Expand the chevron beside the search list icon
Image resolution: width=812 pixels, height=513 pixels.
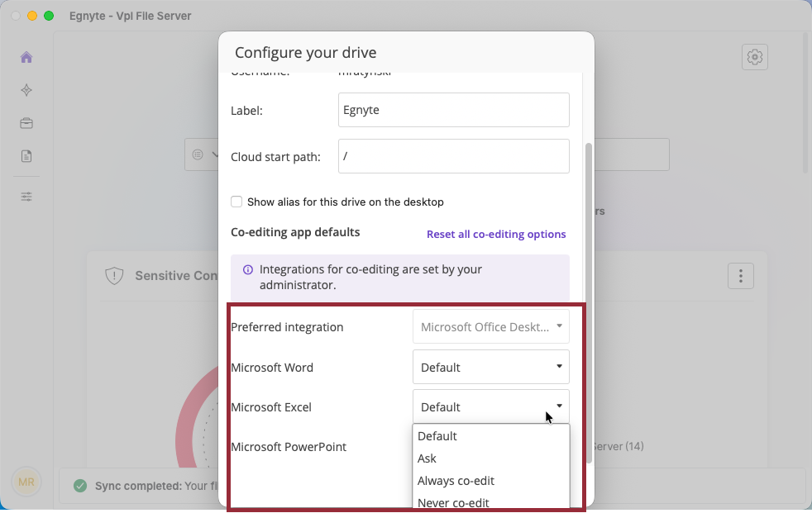pyautogui.click(x=214, y=154)
